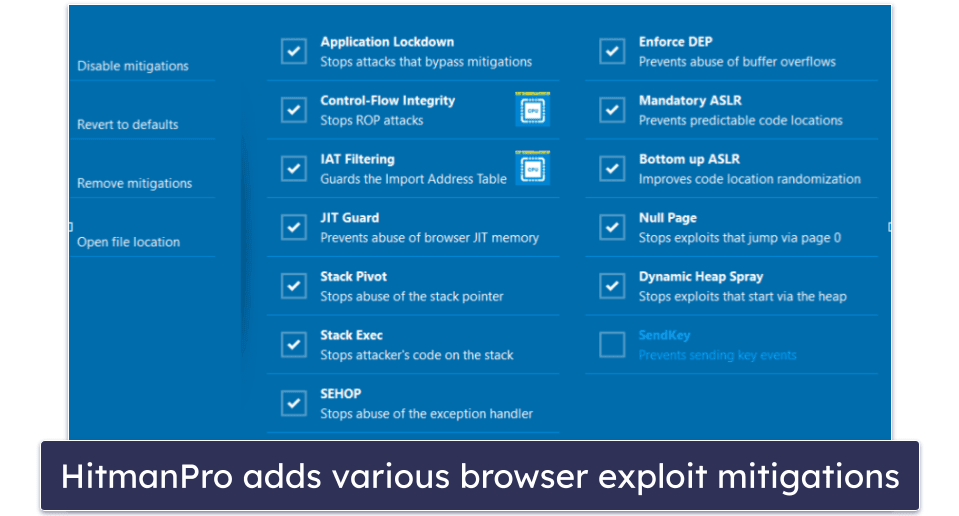Click 'Stops exploits that start via the heap'
Screen dimensions: 959x516
[x=742, y=297]
